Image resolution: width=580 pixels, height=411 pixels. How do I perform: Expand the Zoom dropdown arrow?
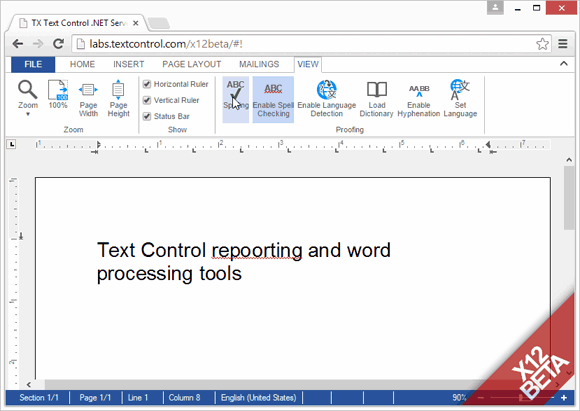coord(28,114)
